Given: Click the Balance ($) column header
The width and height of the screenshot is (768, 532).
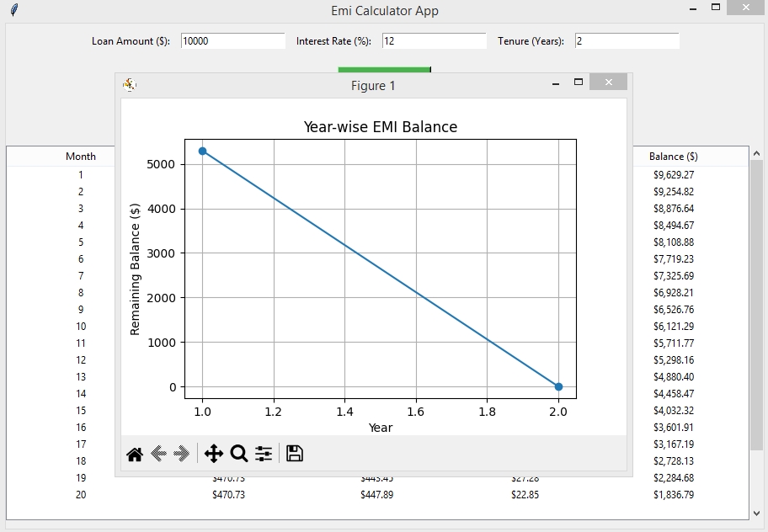Looking at the screenshot, I should 673,157.
